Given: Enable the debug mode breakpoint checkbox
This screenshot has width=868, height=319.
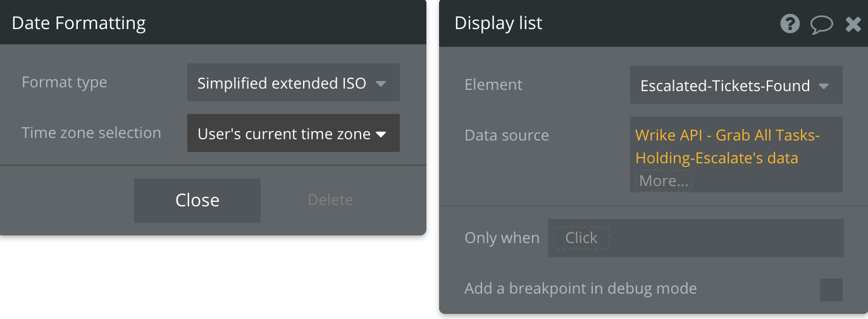Looking at the screenshot, I should click(831, 289).
